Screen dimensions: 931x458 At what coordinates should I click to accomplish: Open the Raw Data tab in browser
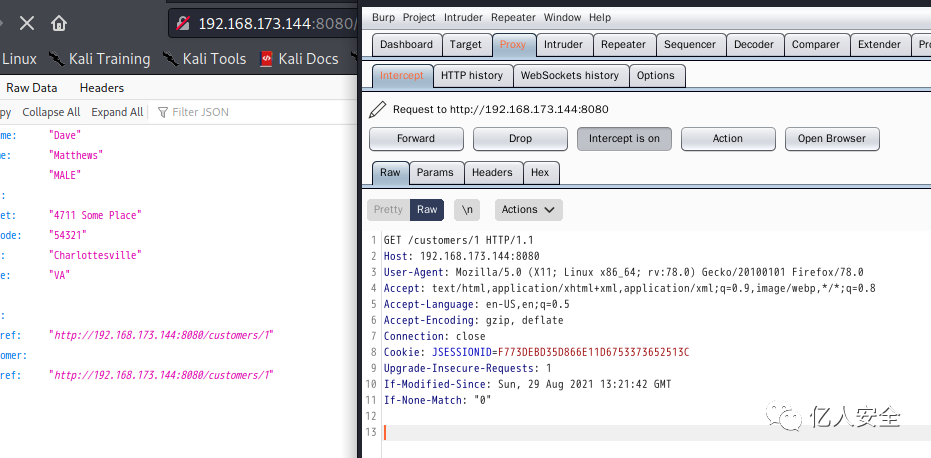pyautogui.click(x=31, y=88)
